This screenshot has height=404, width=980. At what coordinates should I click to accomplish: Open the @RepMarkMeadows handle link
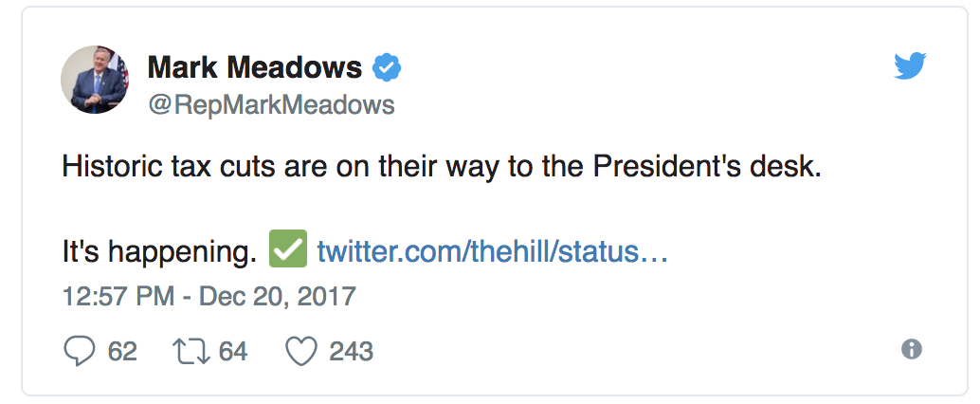[x=270, y=104]
